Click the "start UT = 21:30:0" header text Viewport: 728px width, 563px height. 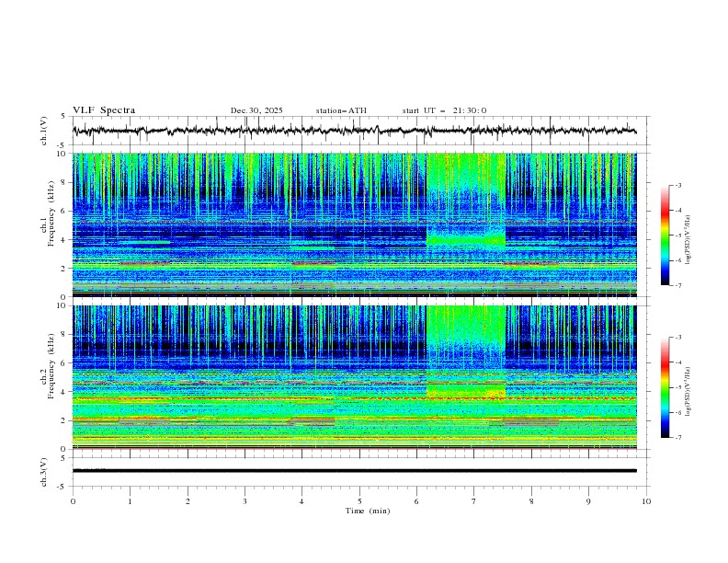[444, 110]
